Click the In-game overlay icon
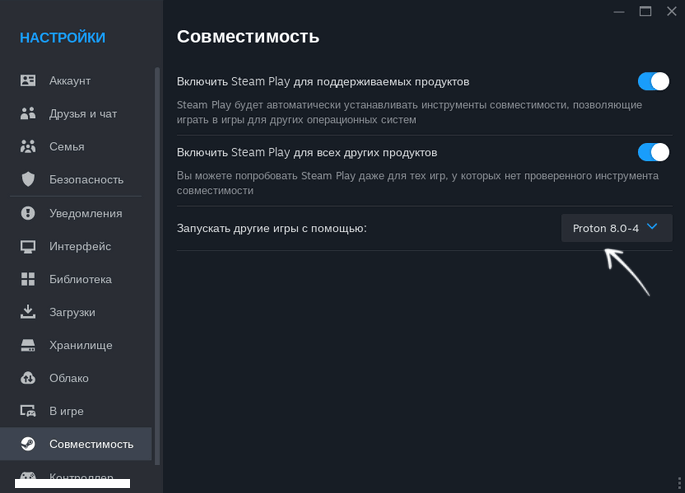This screenshot has width=685, height=493. [28, 411]
